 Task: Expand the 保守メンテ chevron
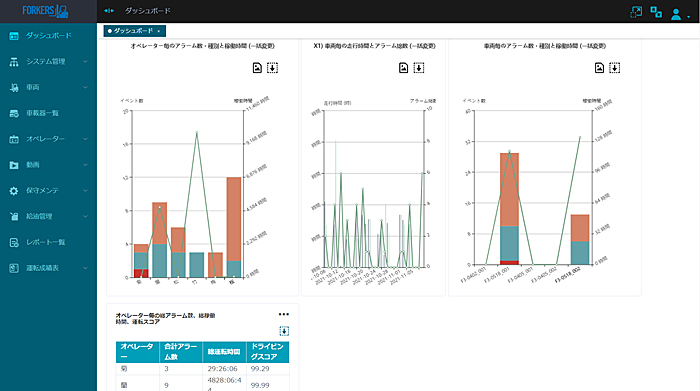pyautogui.click(x=85, y=191)
